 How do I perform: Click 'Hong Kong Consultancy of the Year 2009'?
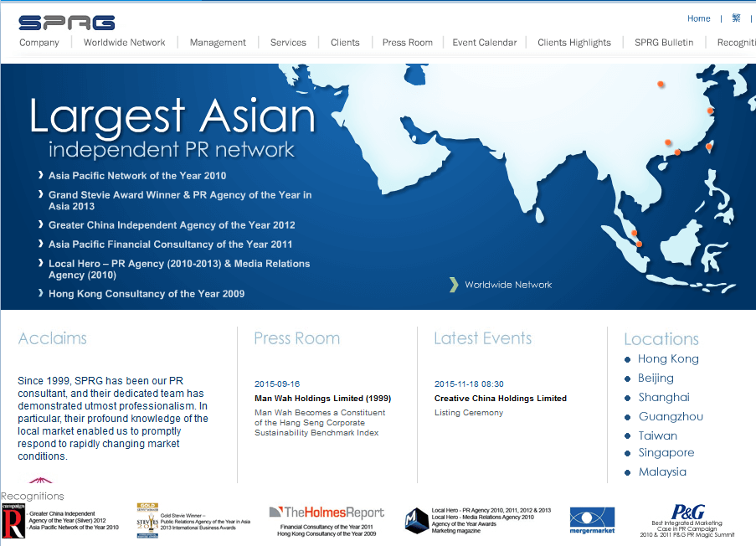pos(147,293)
